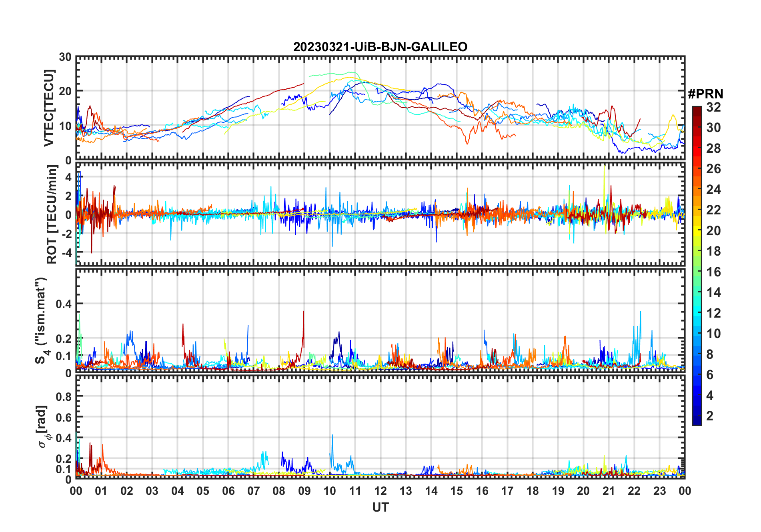Viewport: 761px width, 532px height.
Task: Click colorbar tick label 10
Action: (713, 334)
